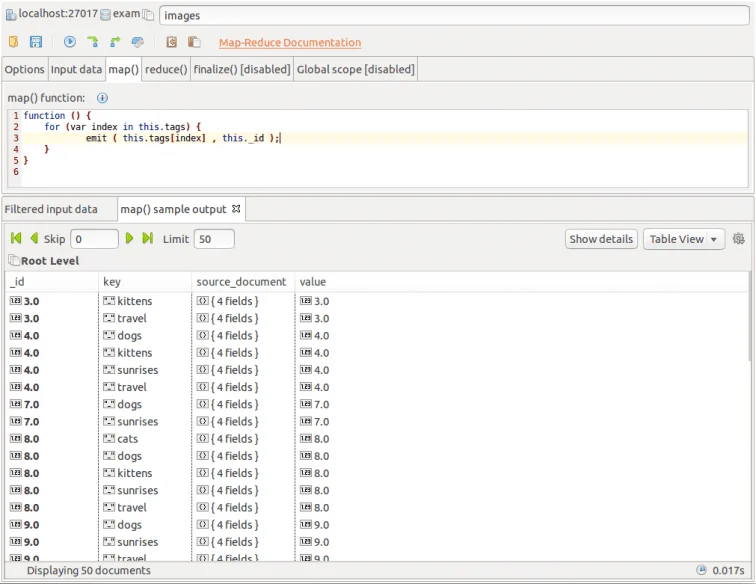The height and width of the screenshot is (584, 756).
Task: Click the localhost:27017 server icon
Action: pos(11,15)
